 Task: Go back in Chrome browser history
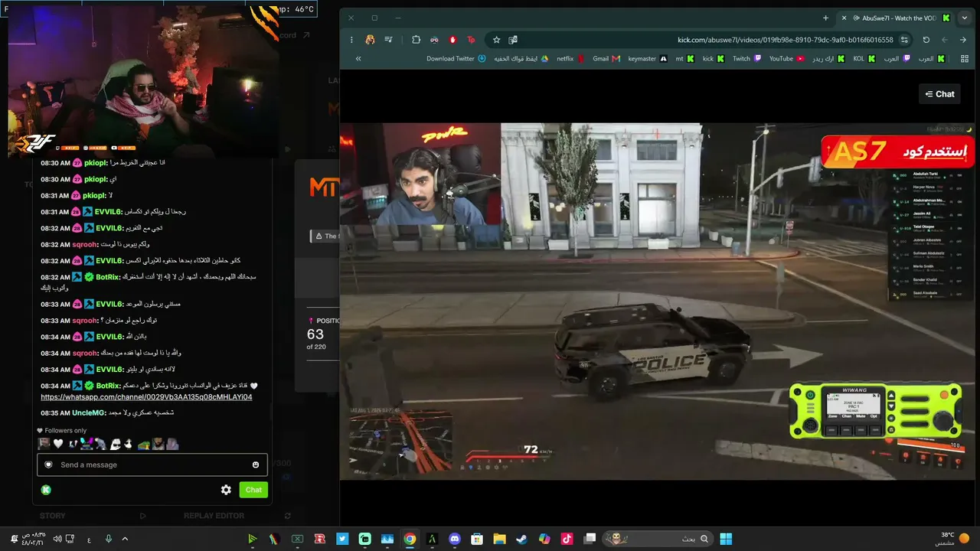click(963, 40)
